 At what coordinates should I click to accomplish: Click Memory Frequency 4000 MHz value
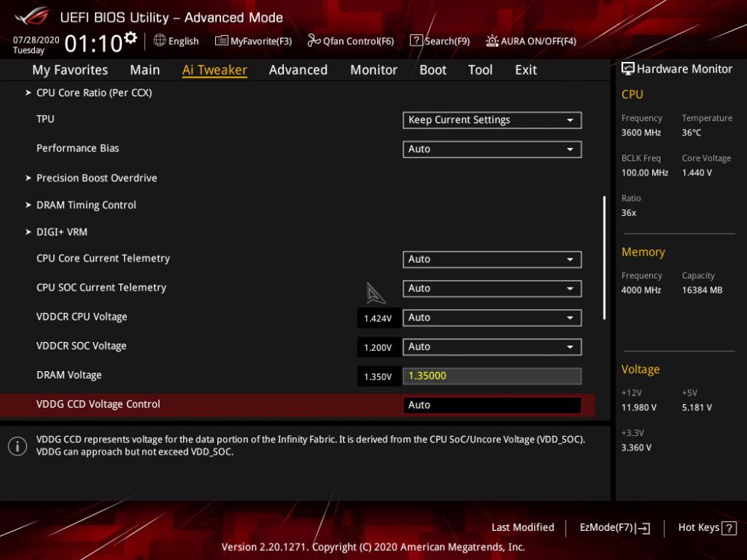tap(641, 290)
